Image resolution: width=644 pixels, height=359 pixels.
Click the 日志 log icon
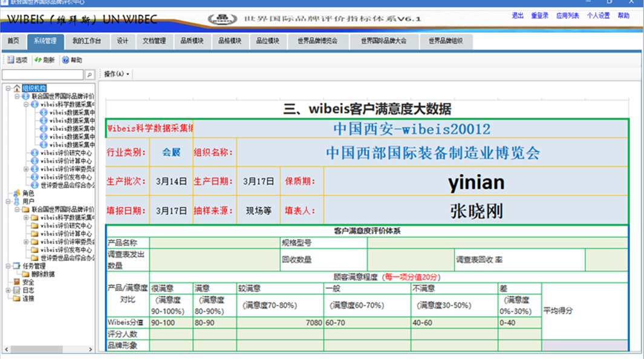click(x=17, y=291)
